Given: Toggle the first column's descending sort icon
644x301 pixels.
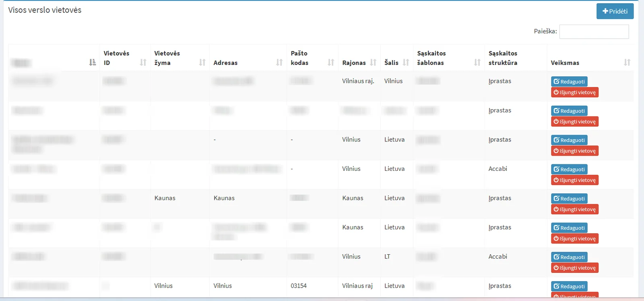Looking at the screenshot, I should click(x=92, y=62).
